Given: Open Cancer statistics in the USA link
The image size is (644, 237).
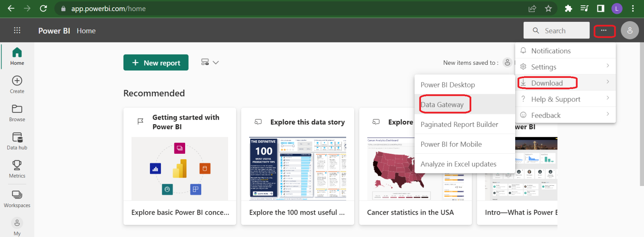Looking at the screenshot, I should pos(410,212).
